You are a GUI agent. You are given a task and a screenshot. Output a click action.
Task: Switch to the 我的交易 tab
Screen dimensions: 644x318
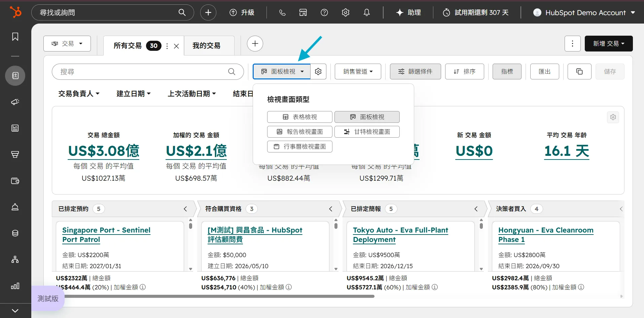tap(206, 45)
